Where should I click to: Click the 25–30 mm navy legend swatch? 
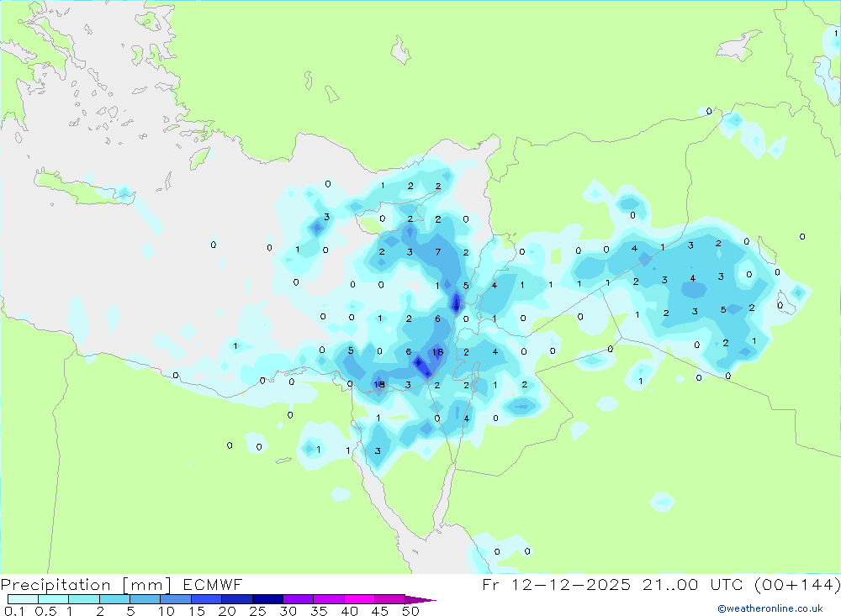click(x=267, y=599)
